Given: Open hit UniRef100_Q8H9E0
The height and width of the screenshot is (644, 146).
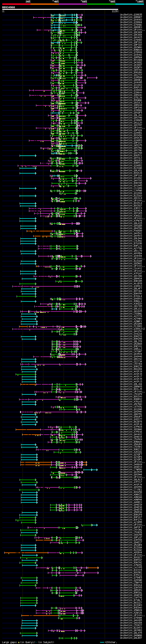Looking at the screenshot, I should point(131,27).
